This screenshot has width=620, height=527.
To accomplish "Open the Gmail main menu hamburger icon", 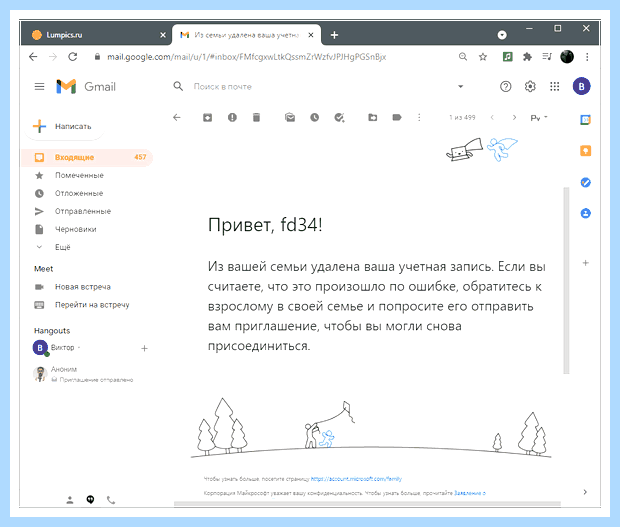I will point(39,86).
